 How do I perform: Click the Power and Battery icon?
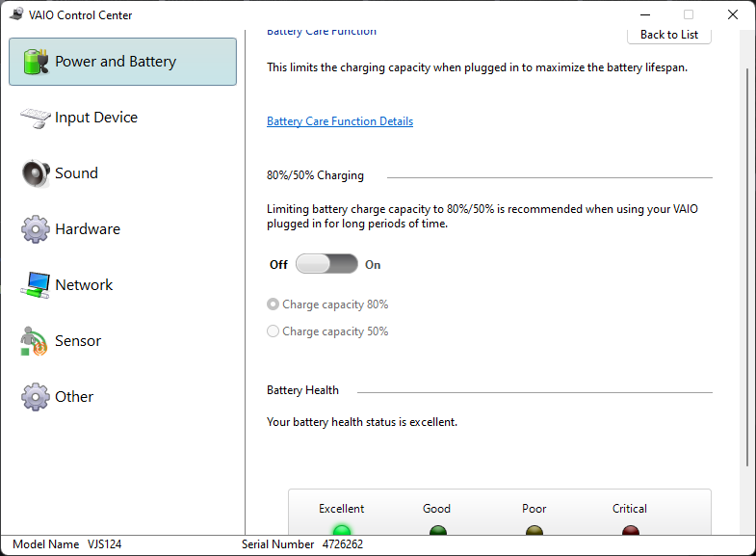pos(36,62)
